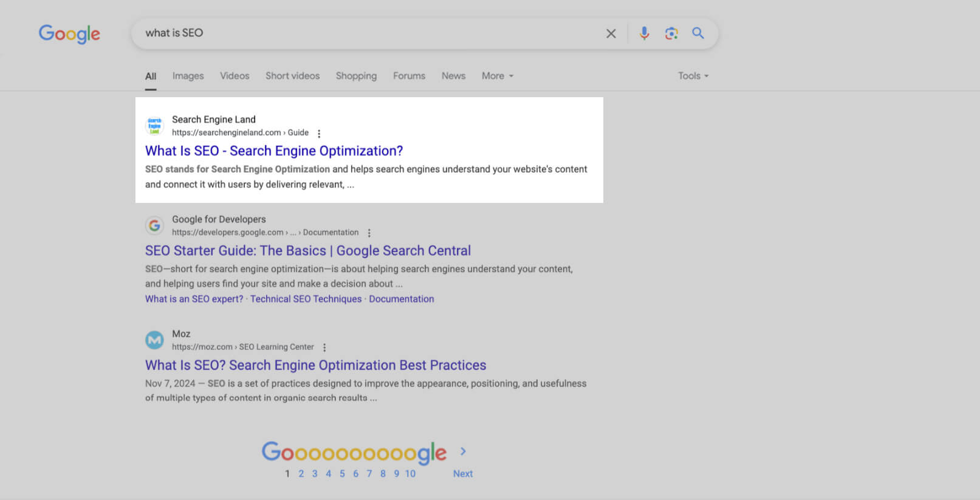Switch to the Videos tab

[235, 76]
